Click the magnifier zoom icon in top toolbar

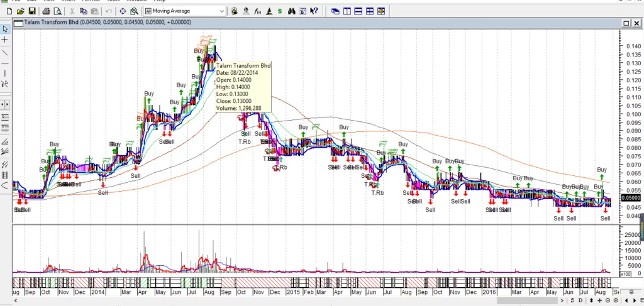[x=134, y=11]
